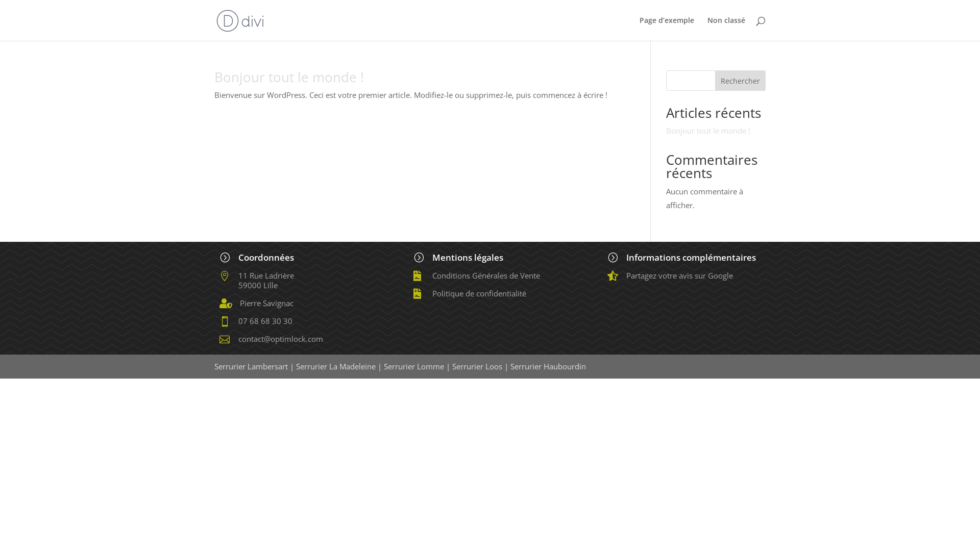Click the envelope email icon

click(x=225, y=340)
